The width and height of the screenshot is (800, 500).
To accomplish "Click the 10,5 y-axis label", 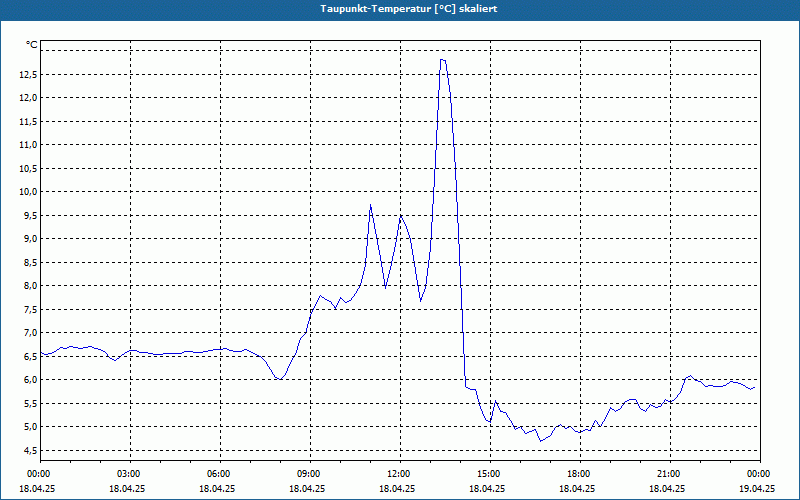I will [28, 168].
